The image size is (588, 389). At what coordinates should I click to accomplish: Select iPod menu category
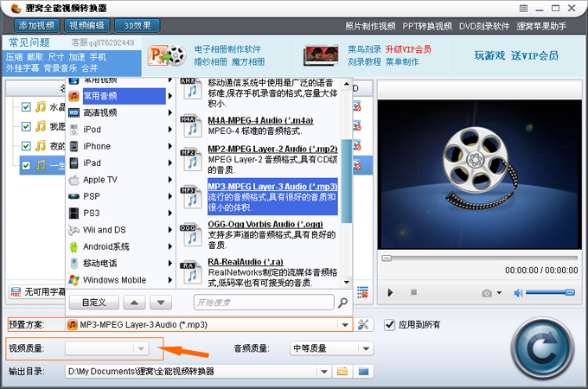[119, 130]
